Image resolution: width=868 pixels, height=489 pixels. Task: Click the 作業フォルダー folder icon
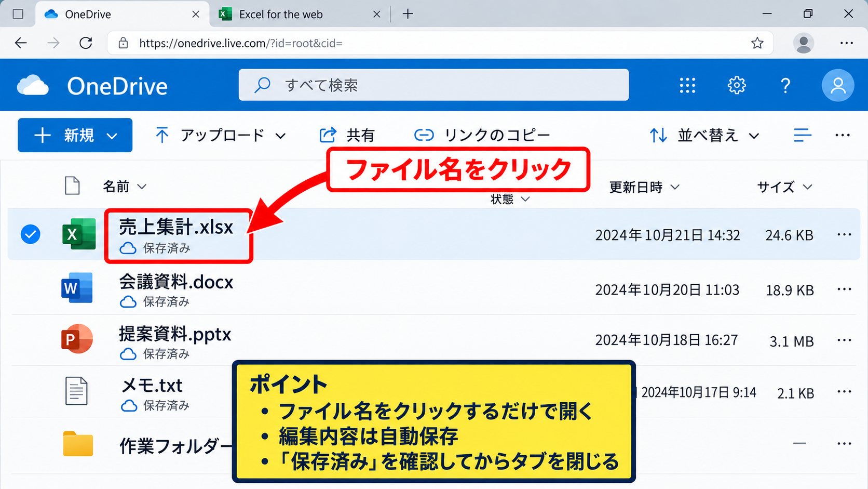[x=78, y=444]
